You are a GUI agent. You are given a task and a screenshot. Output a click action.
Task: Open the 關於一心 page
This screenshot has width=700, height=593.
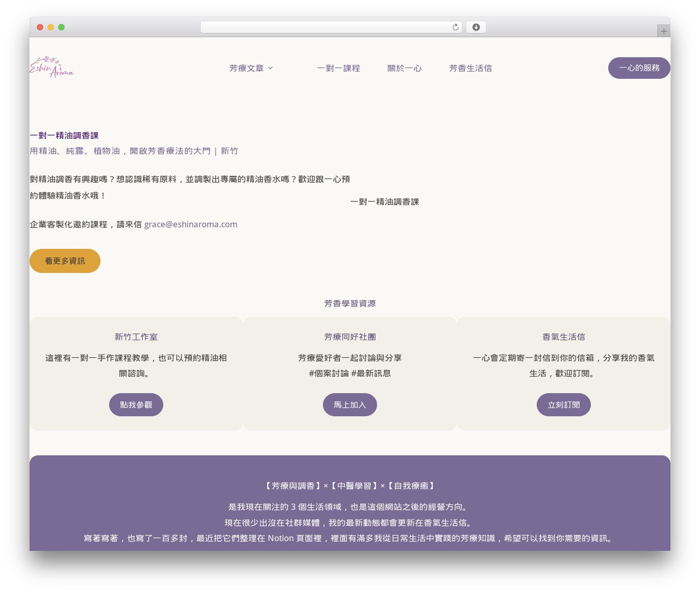click(405, 68)
